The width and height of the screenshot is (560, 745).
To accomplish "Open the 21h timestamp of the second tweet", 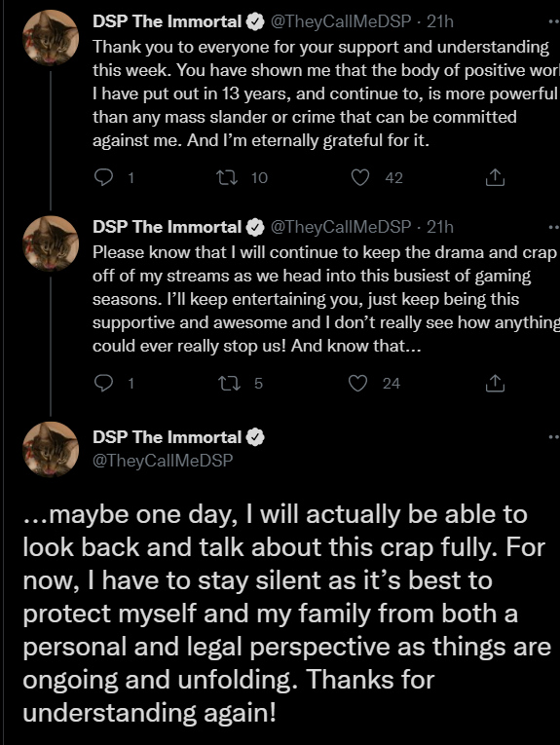I will pyautogui.click(x=440, y=227).
